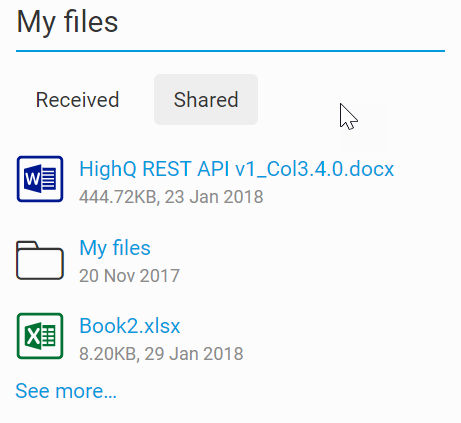Click the 8.20KB, 29 Jan 2018 details text
This screenshot has width=461, height=423.
tap(161, 354)
